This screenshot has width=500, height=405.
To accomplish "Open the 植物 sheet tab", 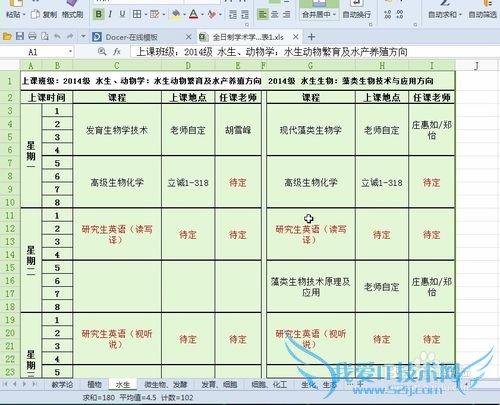I will pyautogui.click(x=94, y=384).
